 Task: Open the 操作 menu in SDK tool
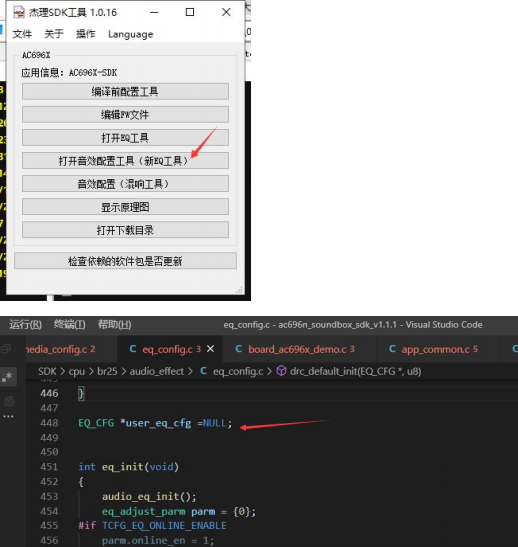tap(85, 34)
